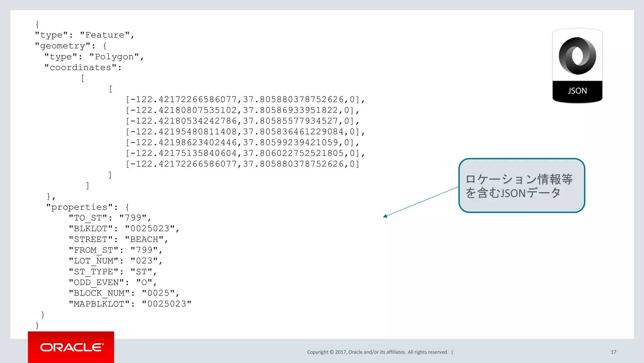Click the dashed arrow's arrowhead

(x=385, y=216)
